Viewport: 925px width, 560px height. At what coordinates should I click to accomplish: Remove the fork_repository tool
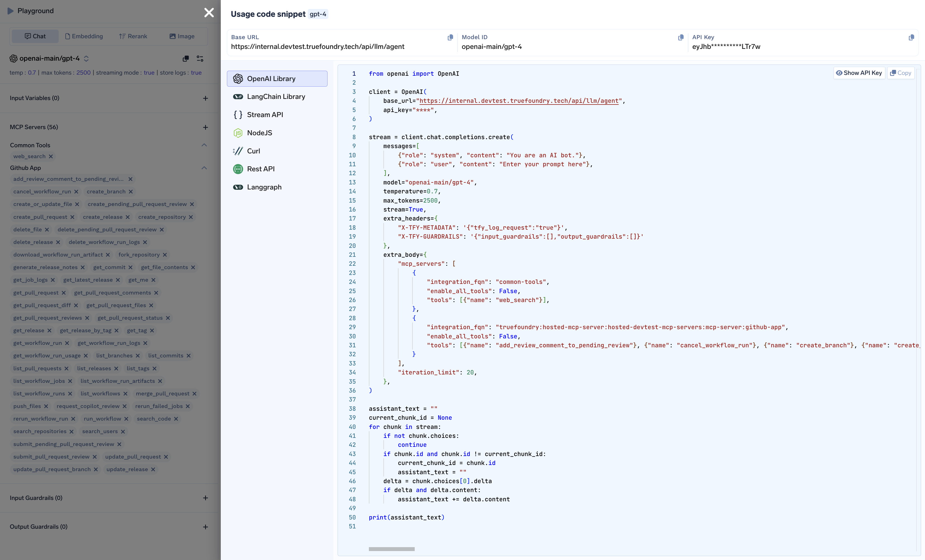pyautogui.click(x=164, y=255)
